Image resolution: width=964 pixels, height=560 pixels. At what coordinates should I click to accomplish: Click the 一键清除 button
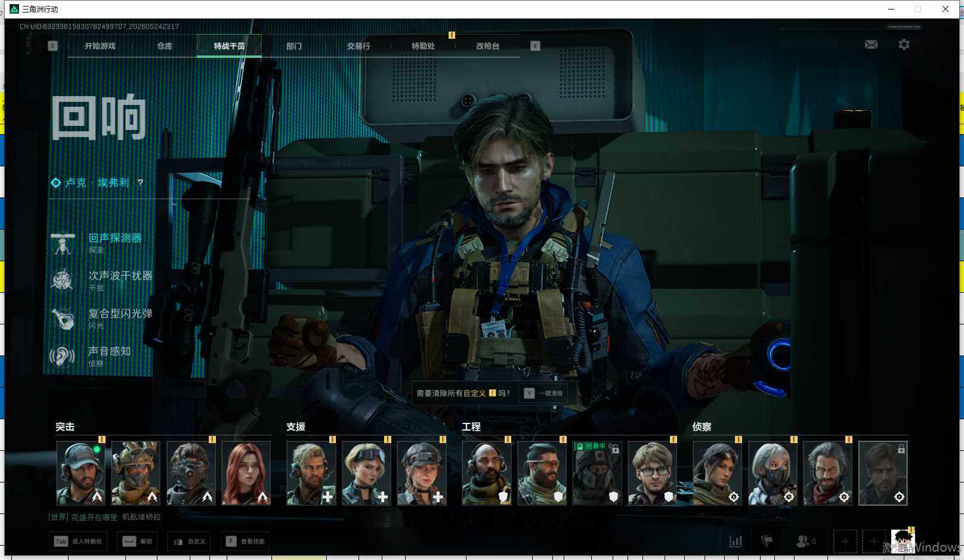[543, 394]
